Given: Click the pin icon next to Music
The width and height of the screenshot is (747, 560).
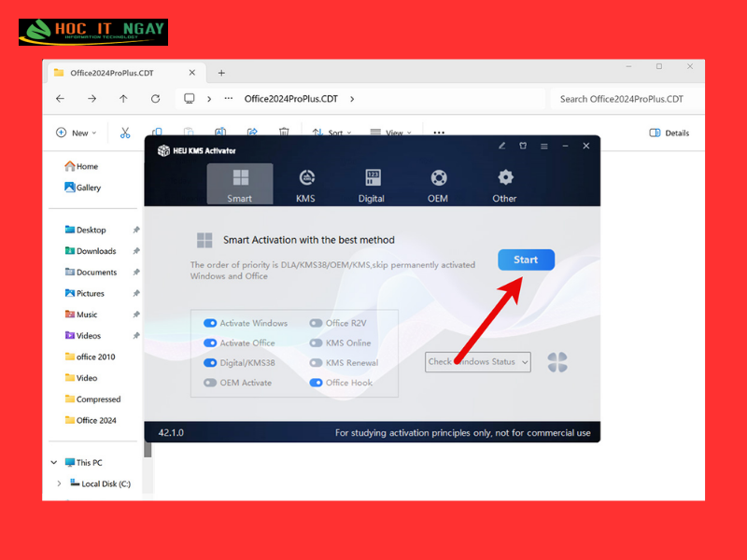Looking at the screenshot, I should click(x=136, y=315).
